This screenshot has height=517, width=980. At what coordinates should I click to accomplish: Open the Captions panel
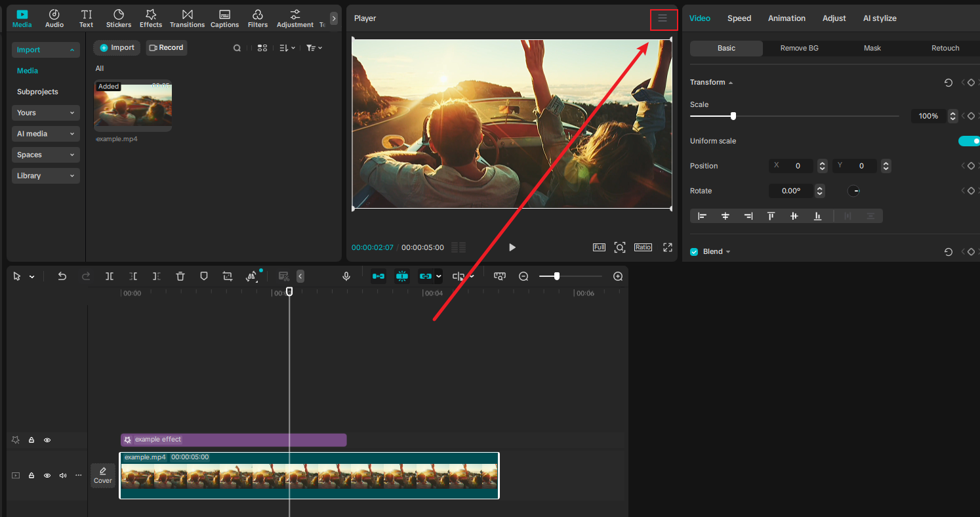point(224,18)
